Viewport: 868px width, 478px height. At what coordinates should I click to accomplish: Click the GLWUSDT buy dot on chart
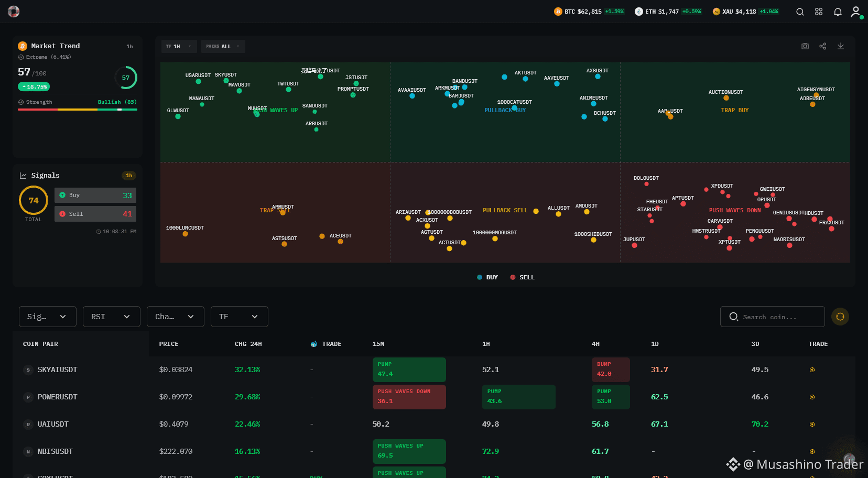[x=178, y=116]
